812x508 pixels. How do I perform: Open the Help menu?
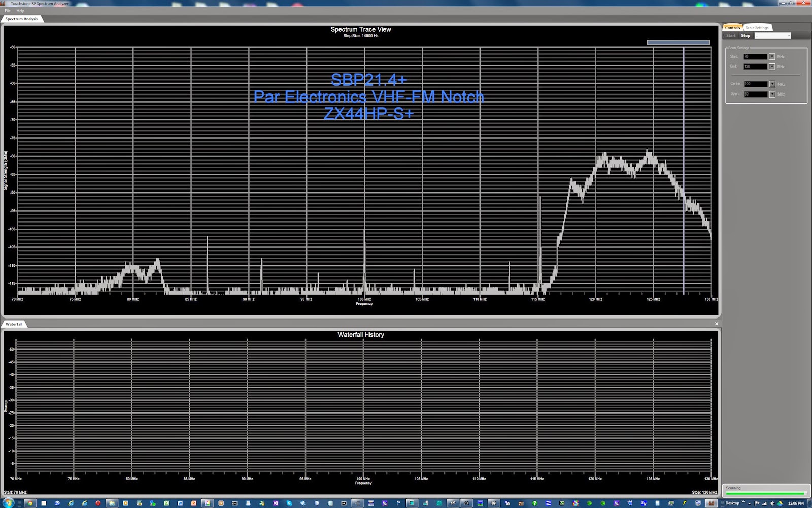tap(20, 11)
